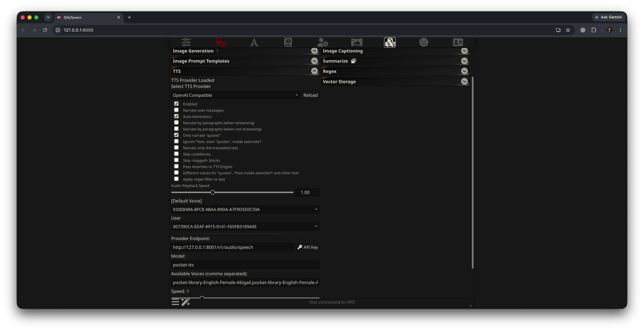The width and height of the screenshot is (644, 331).
Task: Open Character Management ID card icon
Action: (458, 42)
